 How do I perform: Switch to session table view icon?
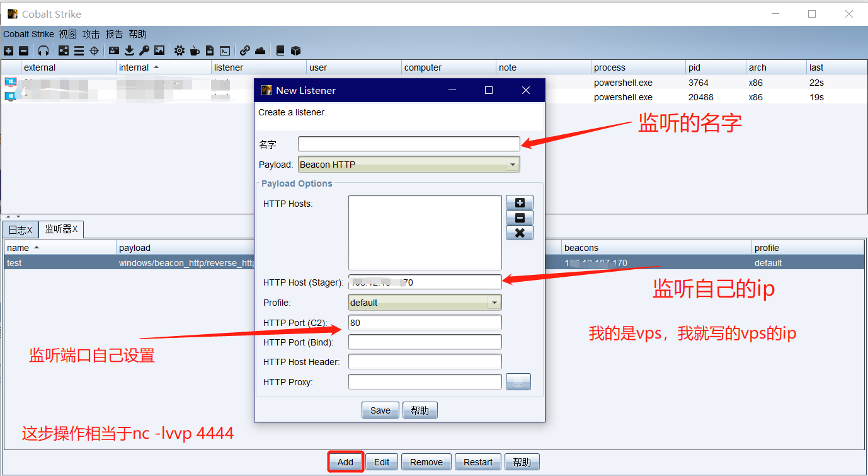[79, 50]
